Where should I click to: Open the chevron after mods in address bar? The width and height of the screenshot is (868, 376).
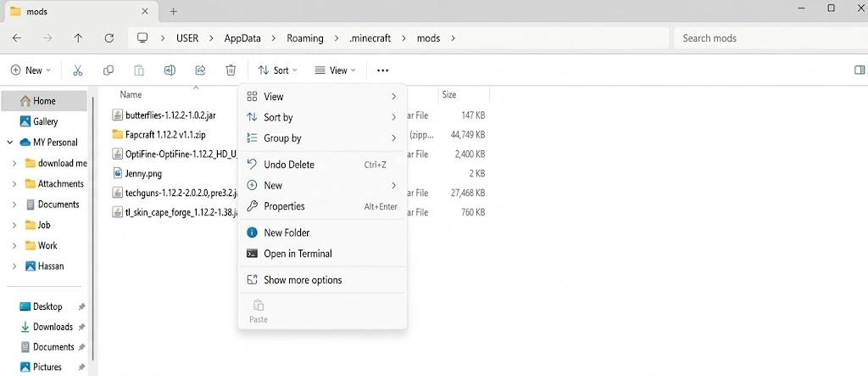click(453, 38)
